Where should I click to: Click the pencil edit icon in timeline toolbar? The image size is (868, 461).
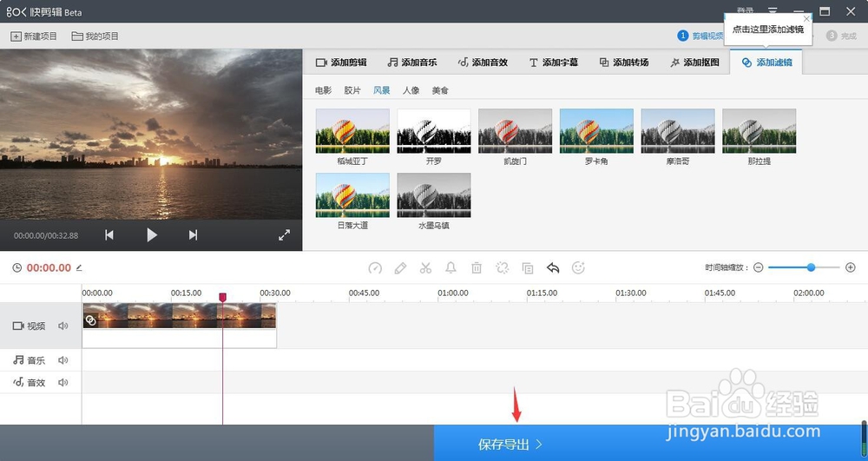point(400,268)
